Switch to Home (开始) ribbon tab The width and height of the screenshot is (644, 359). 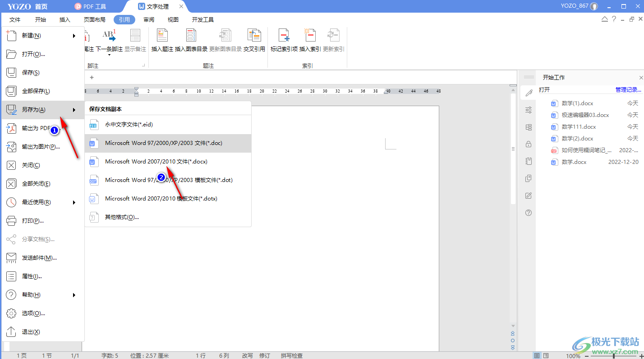(41, 20)
